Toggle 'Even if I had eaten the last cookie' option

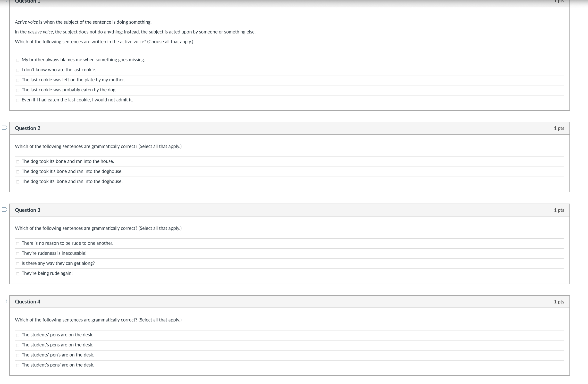(18, 99)
